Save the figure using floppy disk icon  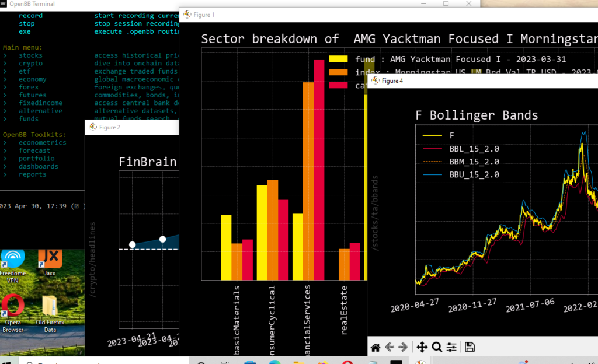(x=470, y=348)
